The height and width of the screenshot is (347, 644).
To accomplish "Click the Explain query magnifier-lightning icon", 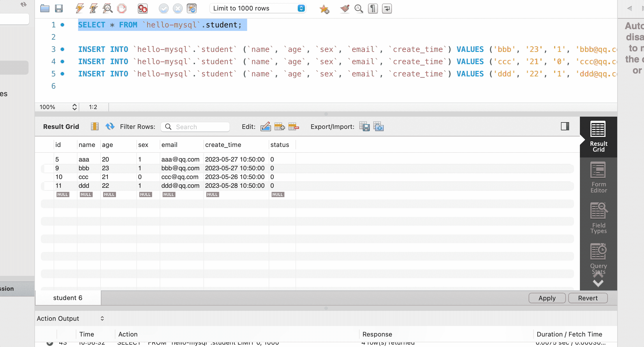I will 108,8.
